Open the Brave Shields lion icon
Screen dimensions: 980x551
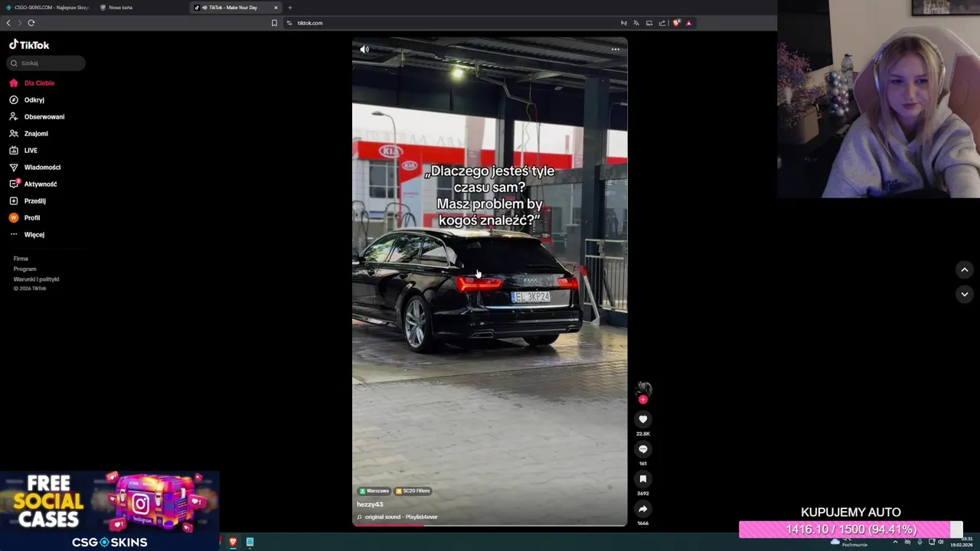pos(676,23)
